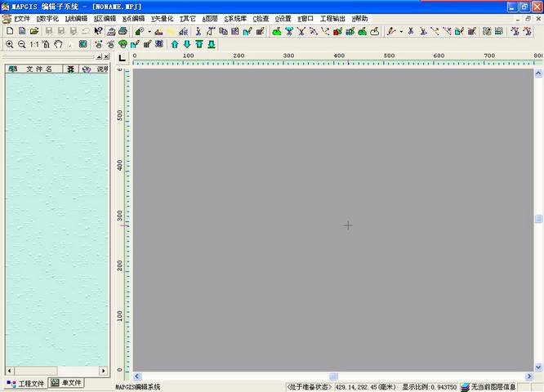Click the arrow button beside file panel's close X
The image size is (544, 392).
[99, 56]
